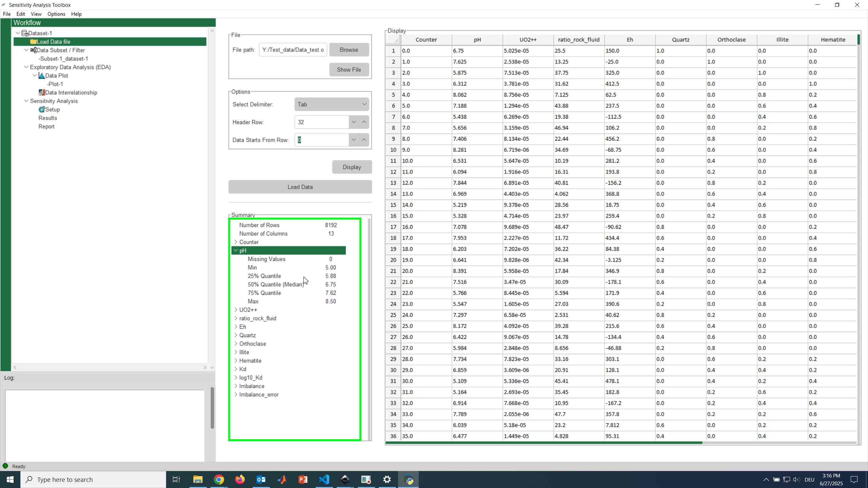
Task: Open Data Interrelationship via its heatmap icon
Action: click(42, 93)
